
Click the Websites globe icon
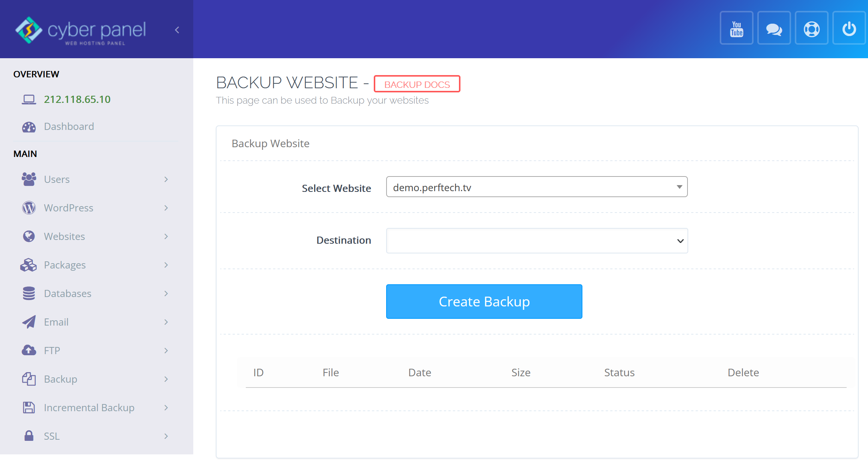(29, 236)
